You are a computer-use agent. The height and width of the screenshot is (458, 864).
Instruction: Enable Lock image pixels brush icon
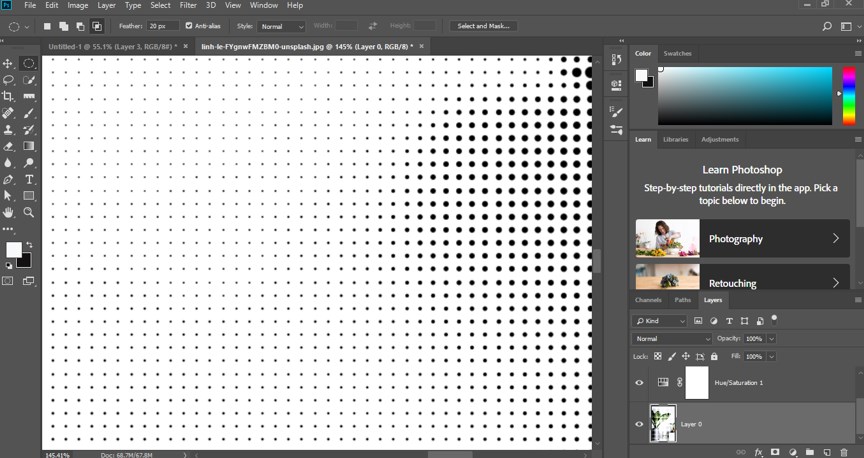point(672,357)
